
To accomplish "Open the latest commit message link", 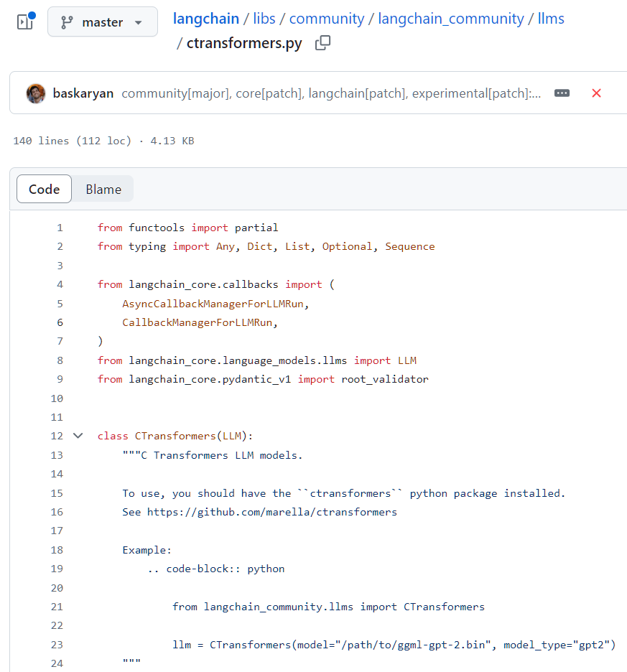I will (331, 93).
